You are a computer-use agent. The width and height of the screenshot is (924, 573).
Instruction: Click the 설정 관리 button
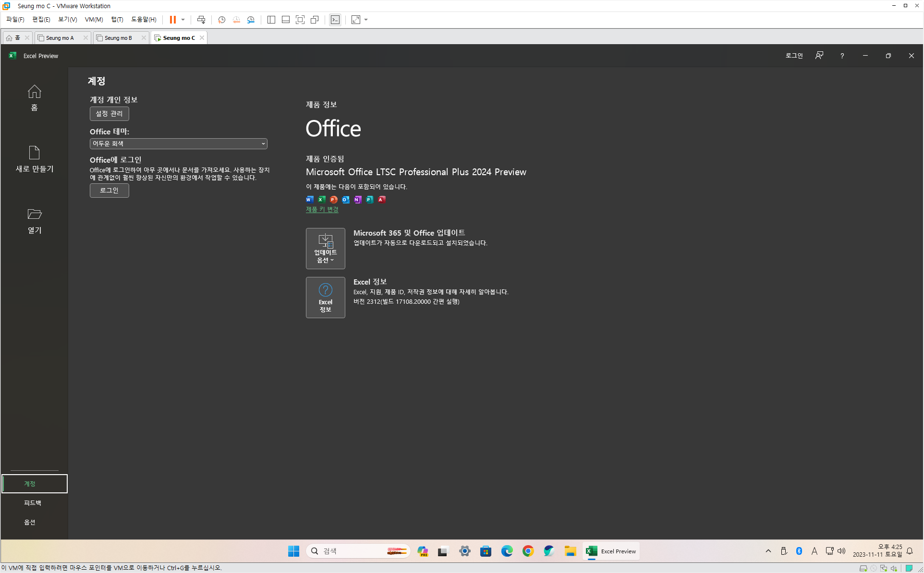(x=109, y=114)
